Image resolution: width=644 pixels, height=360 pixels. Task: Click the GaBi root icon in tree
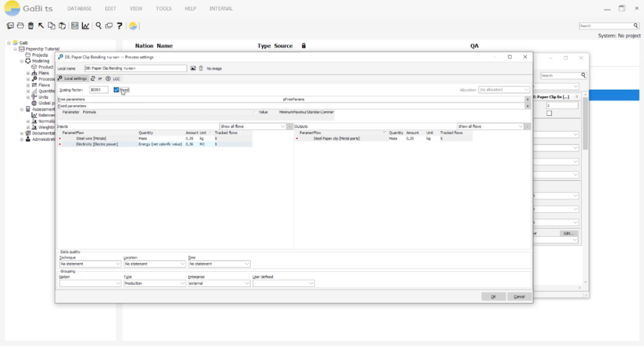pos(15,43)
